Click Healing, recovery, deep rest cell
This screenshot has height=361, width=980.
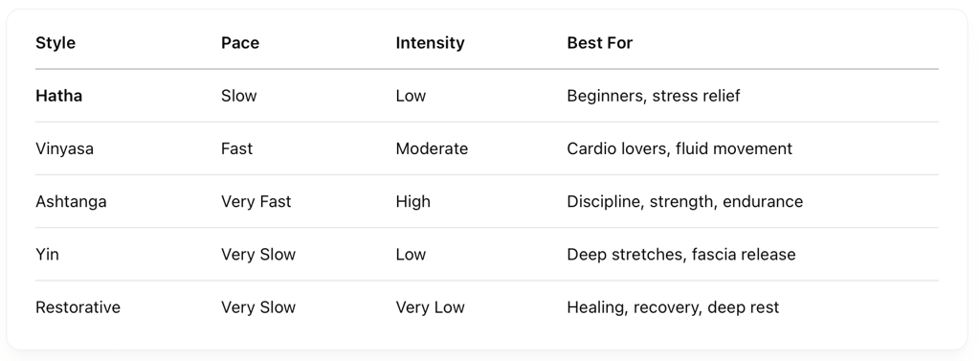point(673,307)
